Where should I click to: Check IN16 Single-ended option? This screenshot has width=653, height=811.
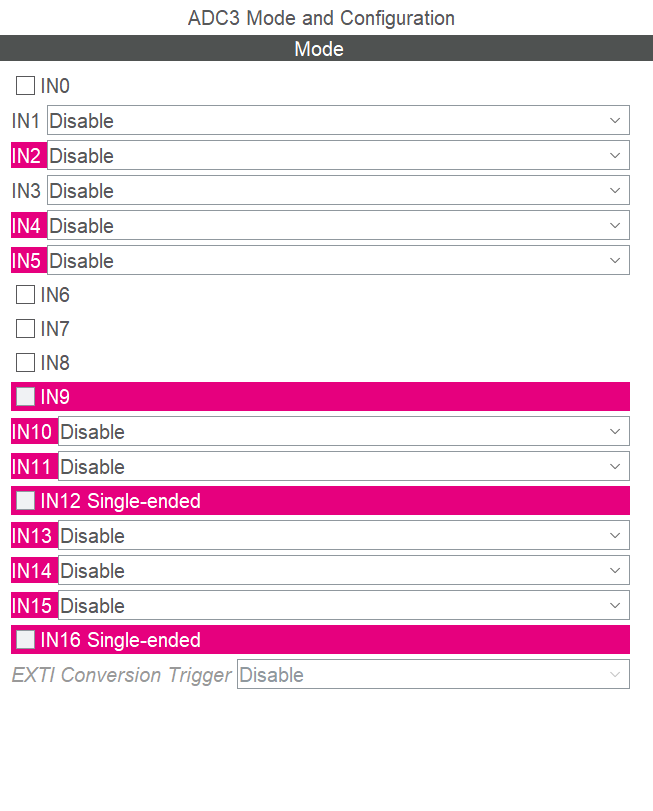pyautogui.click(x=26, y=640)
